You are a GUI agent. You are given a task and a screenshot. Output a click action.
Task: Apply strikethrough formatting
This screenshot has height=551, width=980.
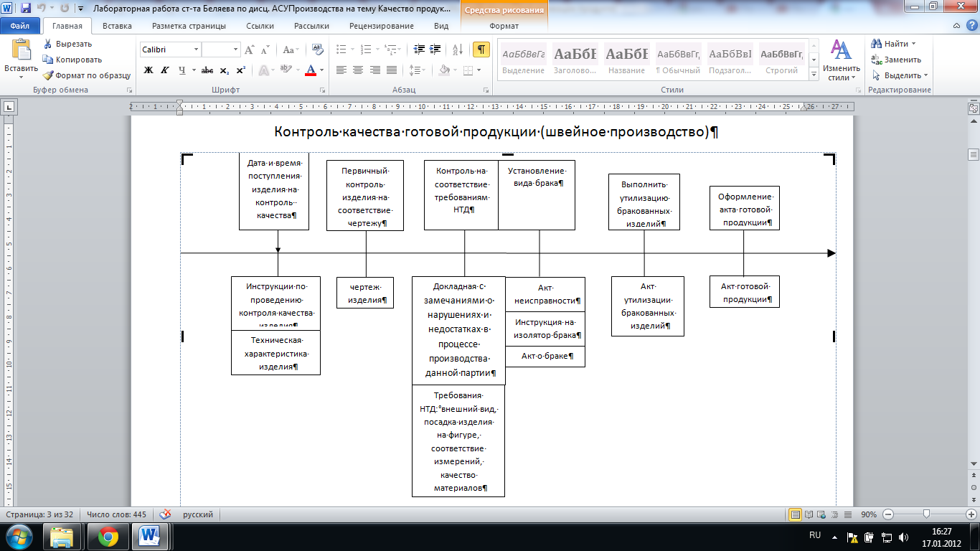pyautogui.click(x=207, y=70)
